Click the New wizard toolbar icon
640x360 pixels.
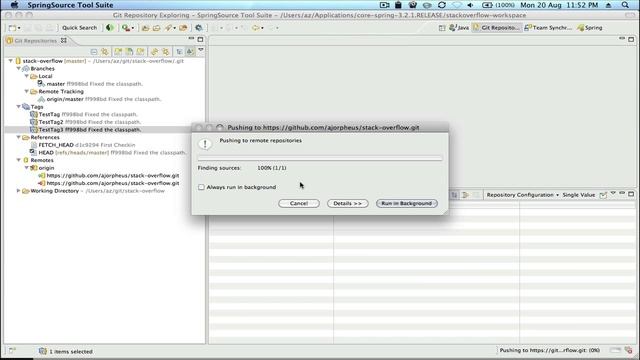point(13,28)
